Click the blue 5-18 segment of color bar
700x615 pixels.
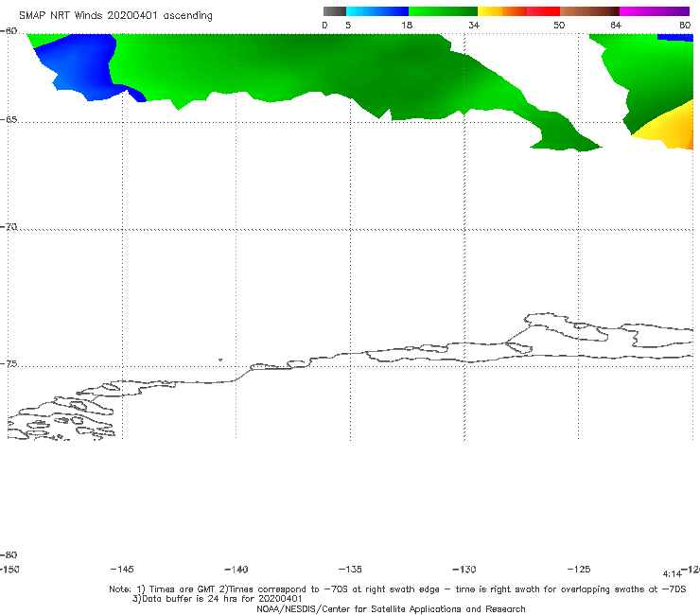click(x=377, y=11)
